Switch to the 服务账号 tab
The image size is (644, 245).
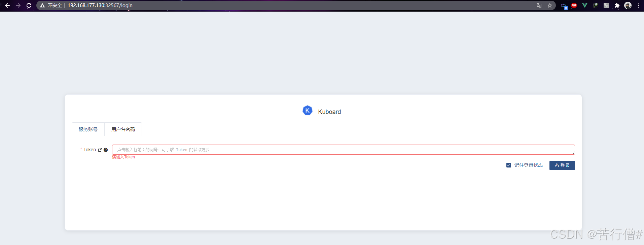[x=88, y=129]
